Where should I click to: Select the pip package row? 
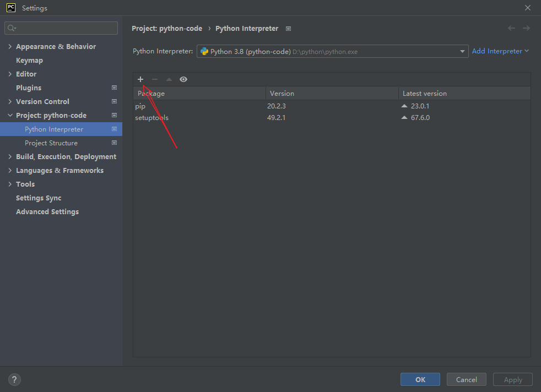[x=332, y=106]
